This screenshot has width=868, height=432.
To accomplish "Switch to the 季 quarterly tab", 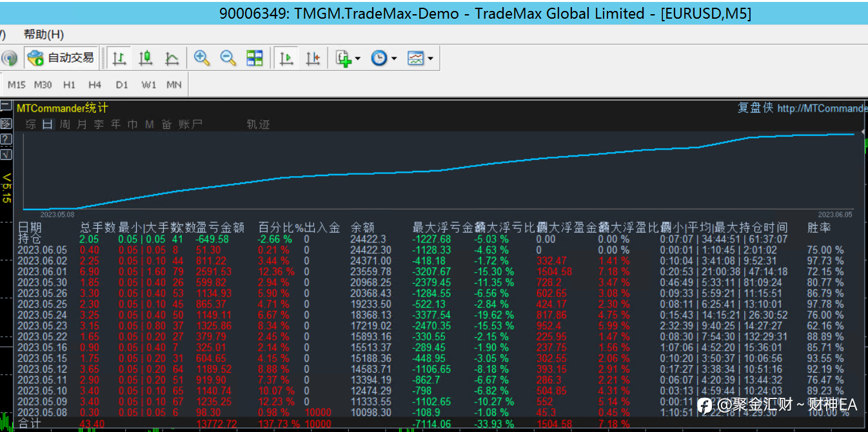I will pos(99,124).
